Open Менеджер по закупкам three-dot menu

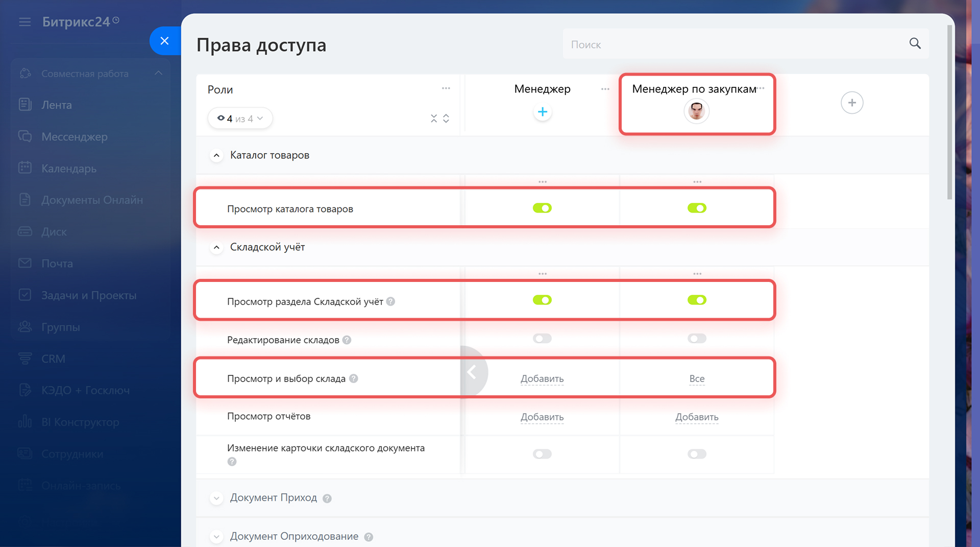(762, 88)
